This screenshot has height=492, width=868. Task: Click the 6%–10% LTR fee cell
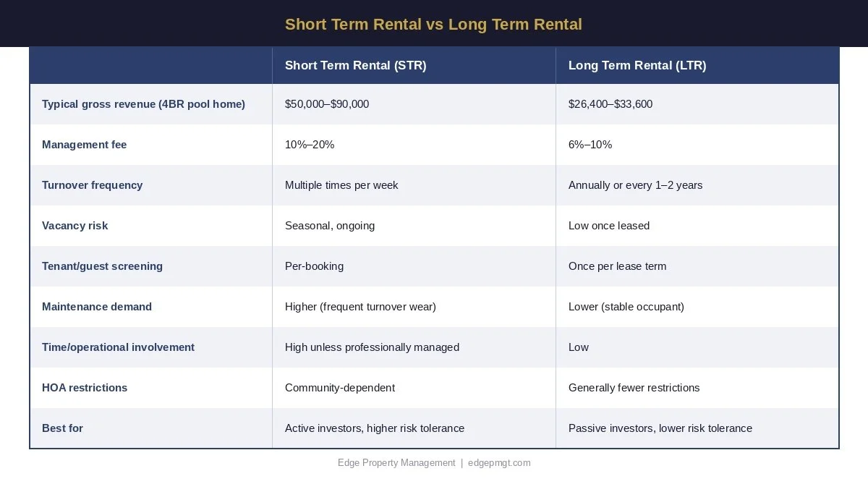coord(697,145)
